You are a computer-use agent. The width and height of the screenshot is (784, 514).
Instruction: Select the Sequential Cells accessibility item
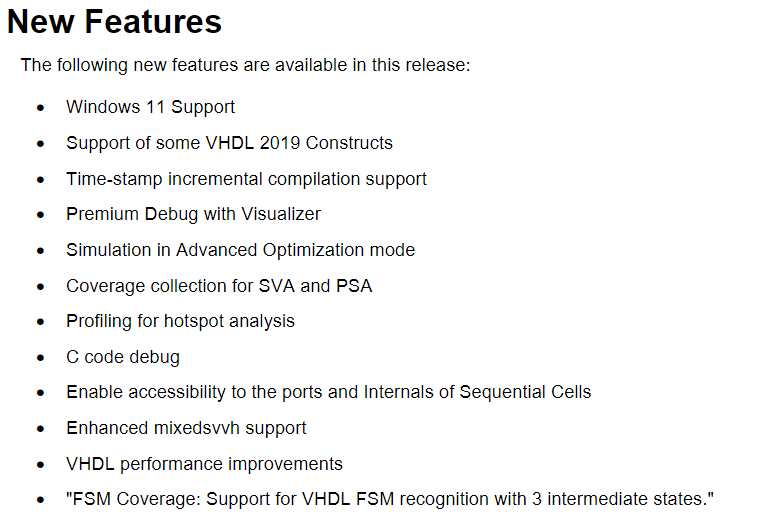pos(328,392)
